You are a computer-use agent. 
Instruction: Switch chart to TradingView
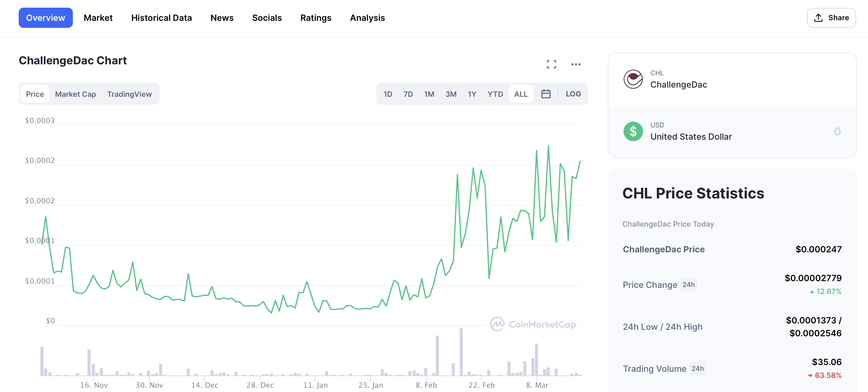coord(129,94)
